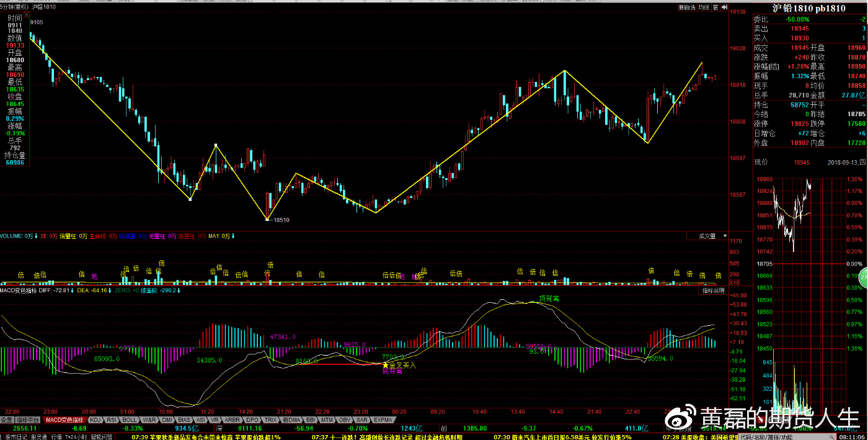868x440 pixels.
Task: Click the 8111.16 index value in status bar
Action: point(249,428)
